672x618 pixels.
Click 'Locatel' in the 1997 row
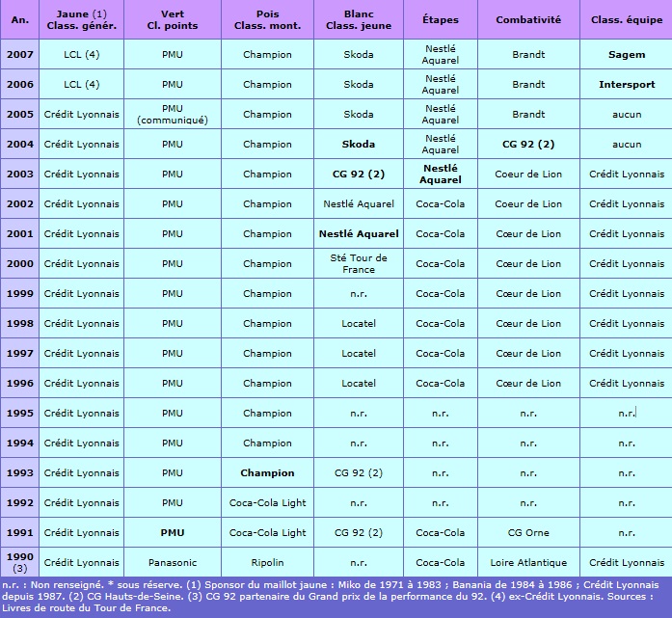pos(359,354)
